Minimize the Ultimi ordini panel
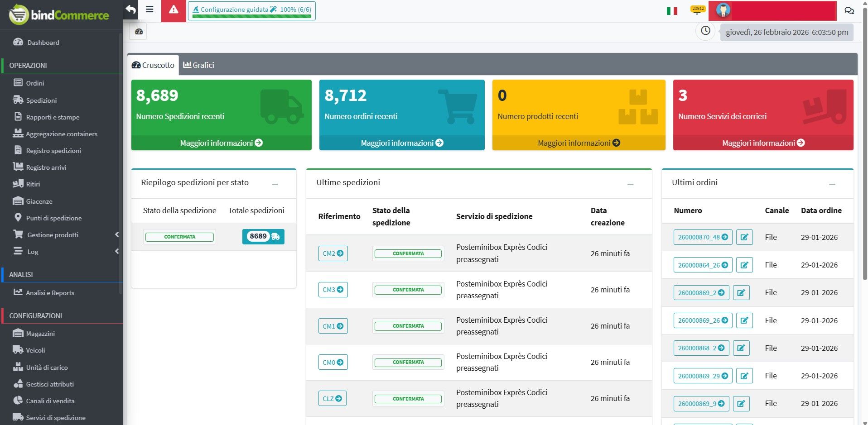This screenshot has height=425, width=868. click(832, 184)
